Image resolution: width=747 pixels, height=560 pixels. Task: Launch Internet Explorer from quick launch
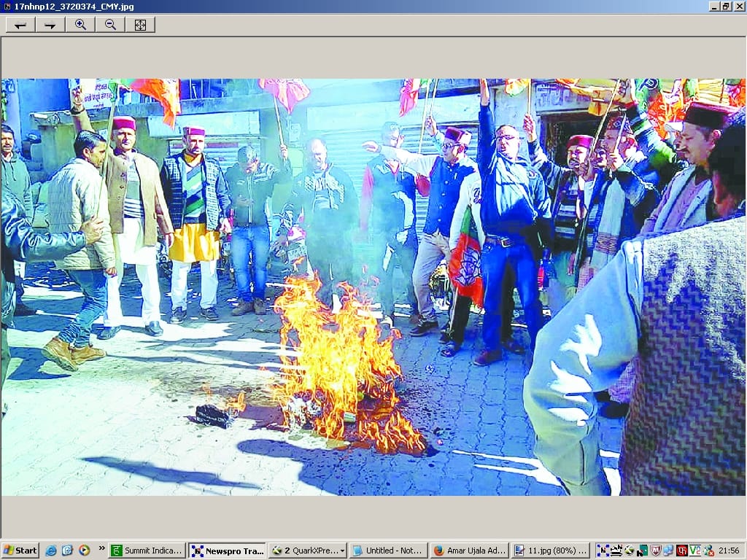(50, 551)
